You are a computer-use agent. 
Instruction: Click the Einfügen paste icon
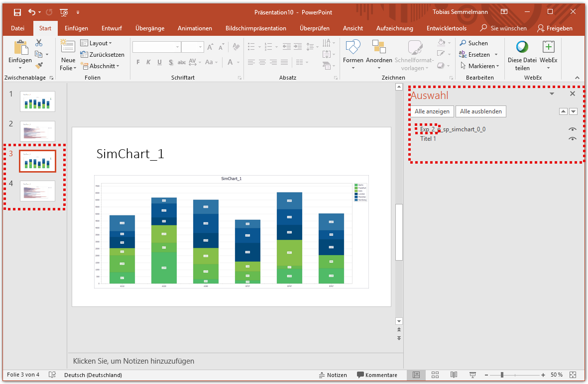click(20, 48)
